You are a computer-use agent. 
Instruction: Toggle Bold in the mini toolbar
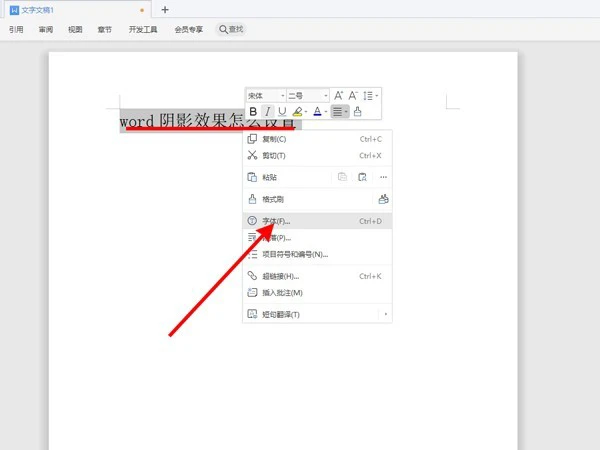pos(253,111)
